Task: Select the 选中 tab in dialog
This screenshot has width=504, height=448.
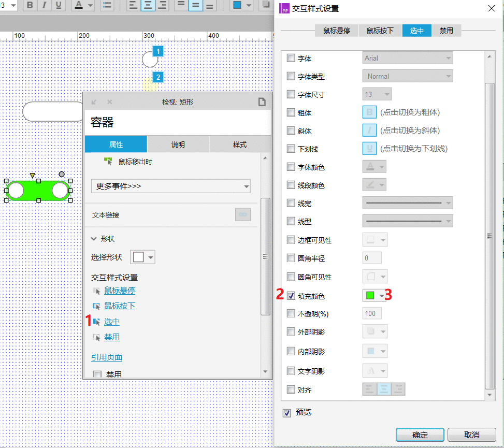Action: click(x=417, y=31)
